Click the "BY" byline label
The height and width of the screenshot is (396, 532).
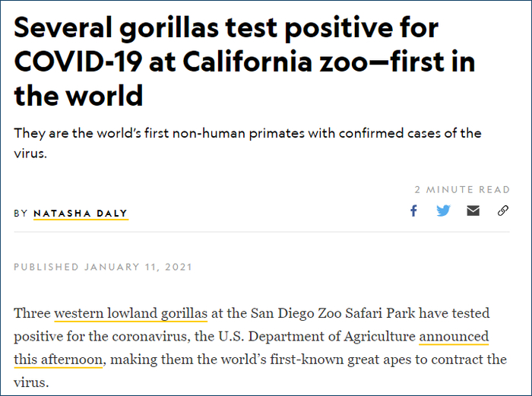[x=21, y=214]
